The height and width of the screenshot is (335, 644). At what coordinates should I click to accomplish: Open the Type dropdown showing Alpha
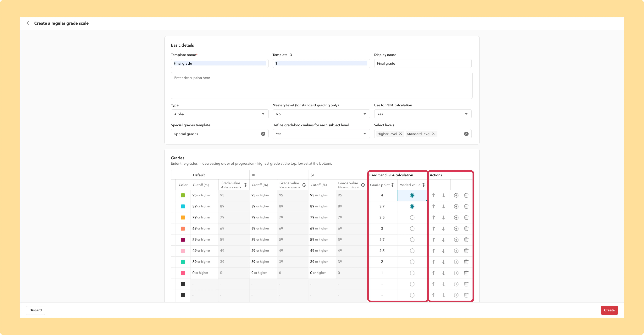[x=219, y=114]
